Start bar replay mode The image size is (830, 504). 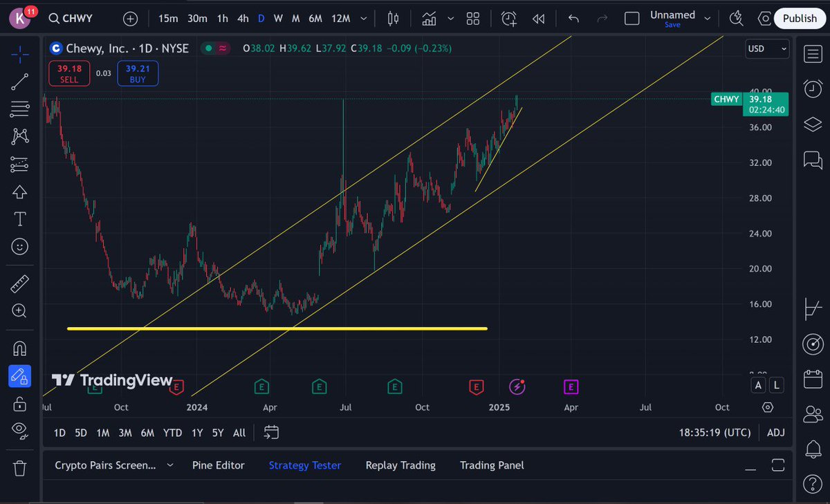click(x=539, y=19)
